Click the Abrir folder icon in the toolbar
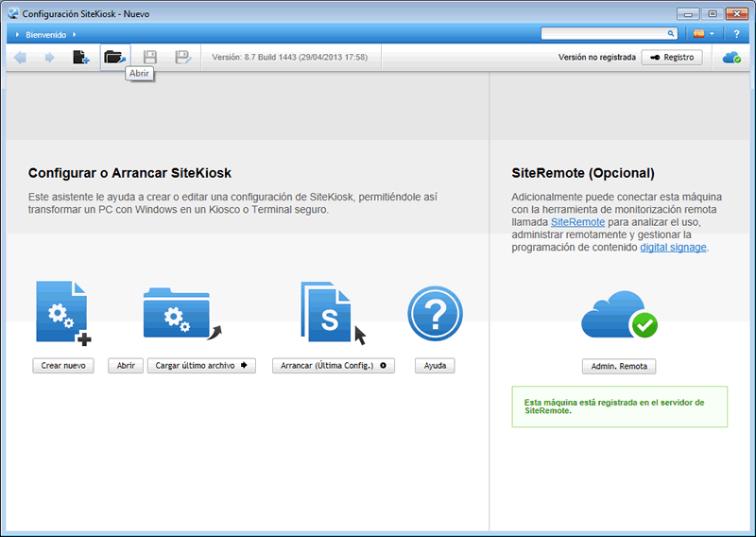Viewport: 756px width, 537px height. [x=114, y=58]
